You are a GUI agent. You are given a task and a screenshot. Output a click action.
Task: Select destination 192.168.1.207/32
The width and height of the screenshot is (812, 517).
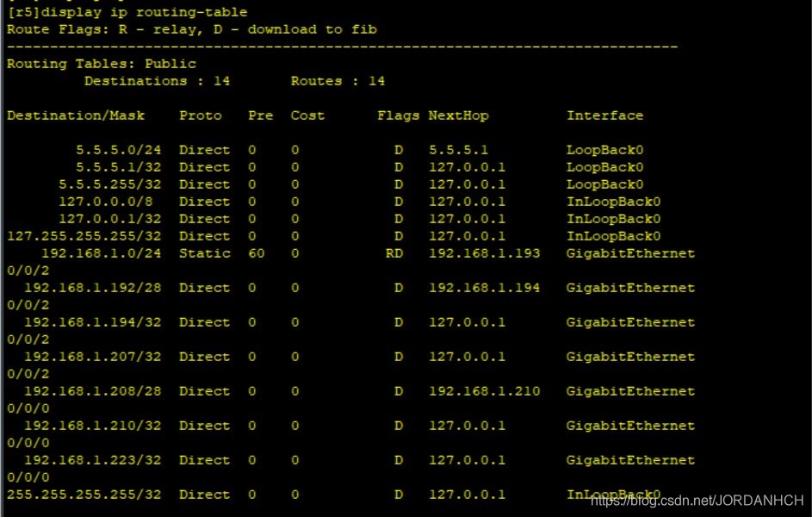pos(93,357)
